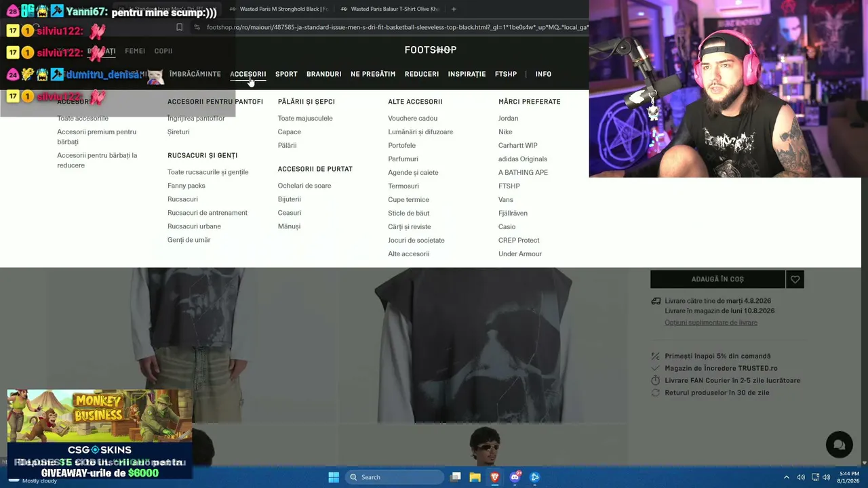
Task: Open the Pălării category
Action: [x=287, y=145]
